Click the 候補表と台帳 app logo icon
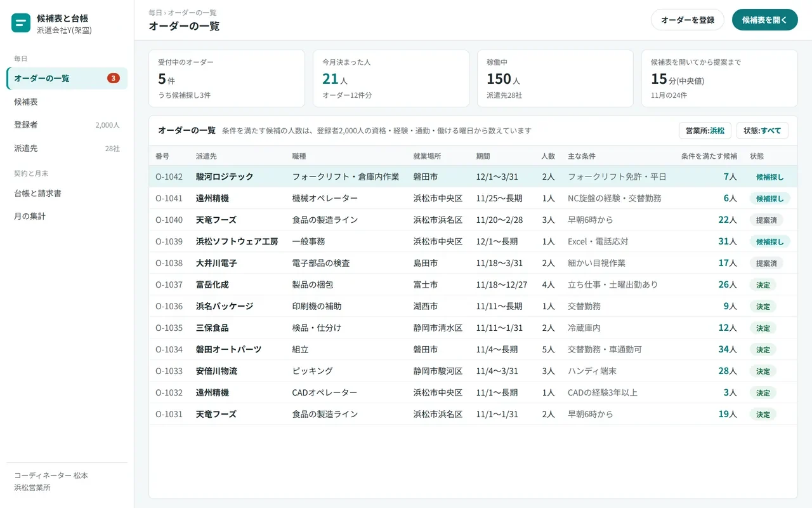The image size is (812, 508). (x=21, y=23)
